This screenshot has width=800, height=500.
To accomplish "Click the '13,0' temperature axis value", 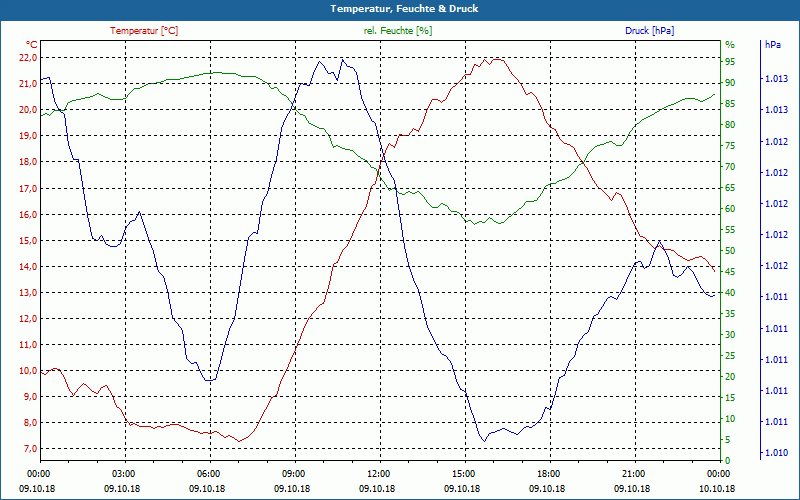I will click(x=28, y=293).
